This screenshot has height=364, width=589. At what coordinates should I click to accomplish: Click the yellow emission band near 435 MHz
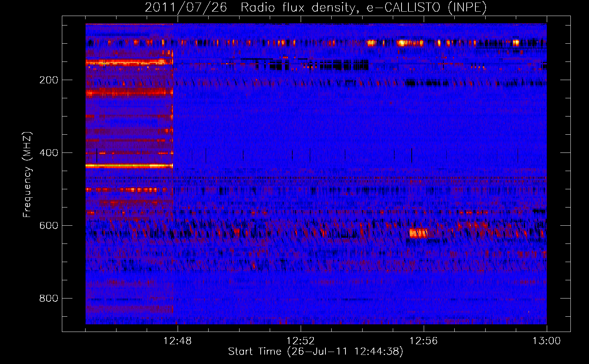pos(129,166)
